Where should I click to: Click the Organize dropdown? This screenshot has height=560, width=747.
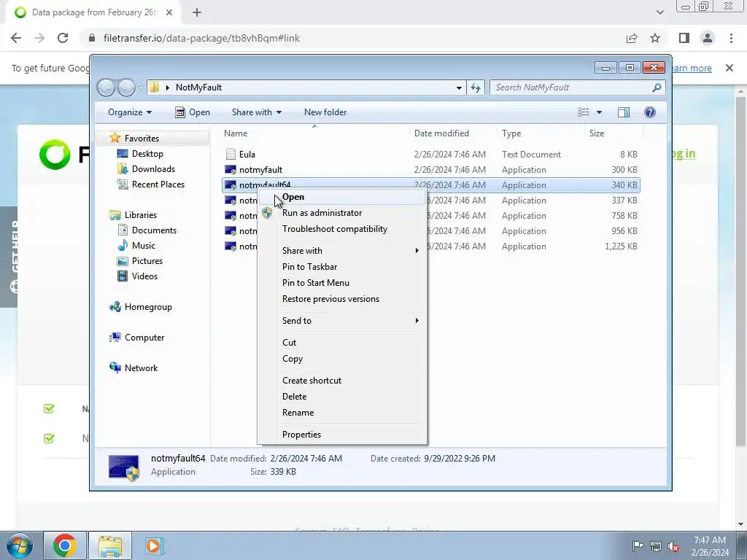(x=130, y=112)
